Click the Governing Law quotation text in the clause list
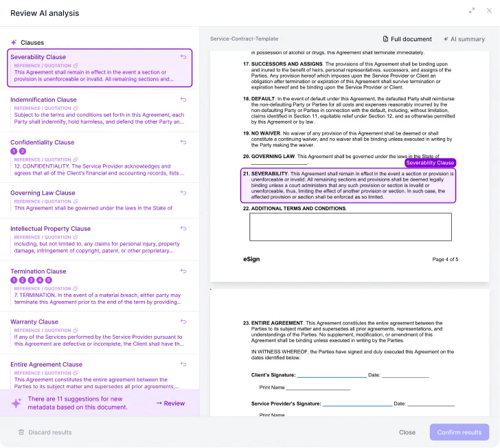The image size is (500, 448). point(93,208)
